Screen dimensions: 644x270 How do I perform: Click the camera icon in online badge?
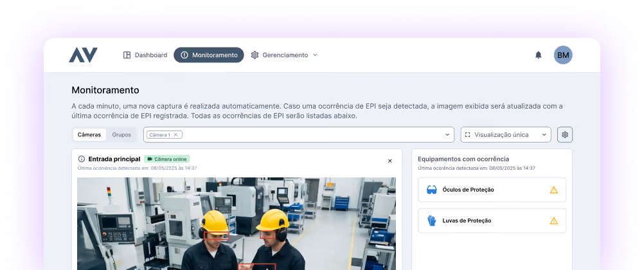coord(150,159)
